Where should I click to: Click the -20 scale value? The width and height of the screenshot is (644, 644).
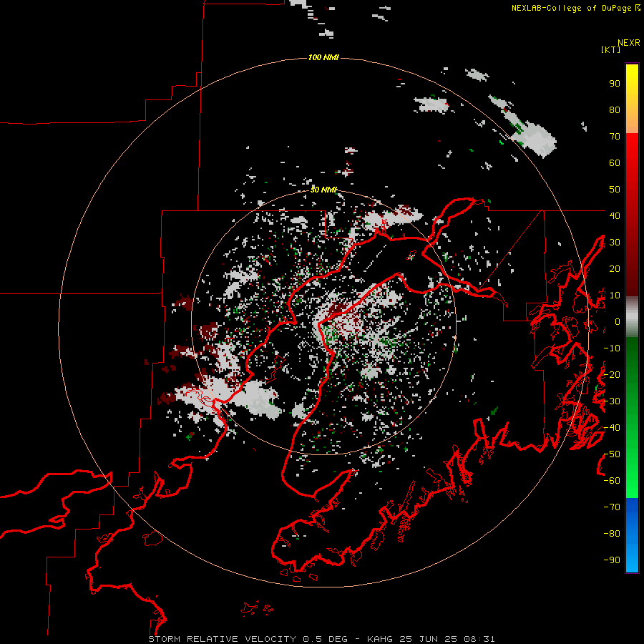[x=612, y=374]
